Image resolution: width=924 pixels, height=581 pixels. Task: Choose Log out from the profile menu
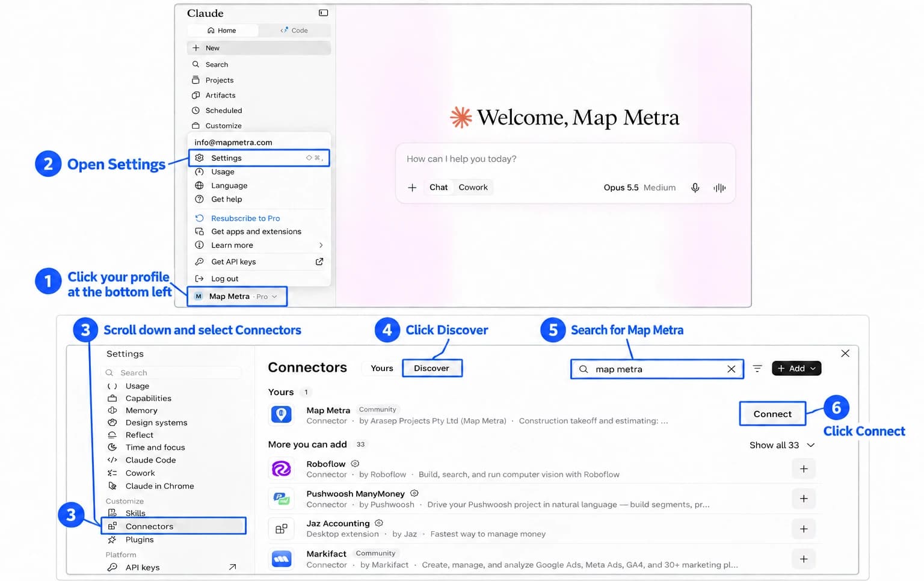[x=259, y=278]
